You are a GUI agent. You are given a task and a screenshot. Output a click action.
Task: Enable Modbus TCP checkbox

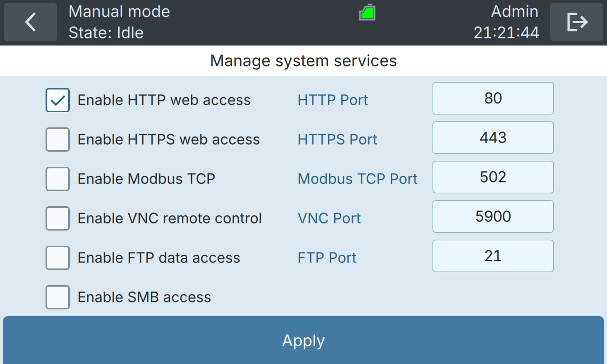click(58, 179)
